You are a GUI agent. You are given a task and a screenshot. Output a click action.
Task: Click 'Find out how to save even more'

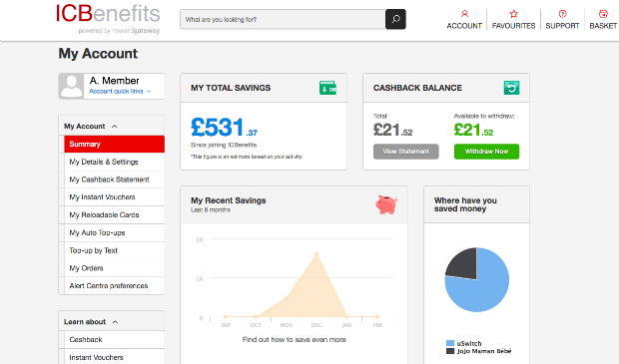295,339
